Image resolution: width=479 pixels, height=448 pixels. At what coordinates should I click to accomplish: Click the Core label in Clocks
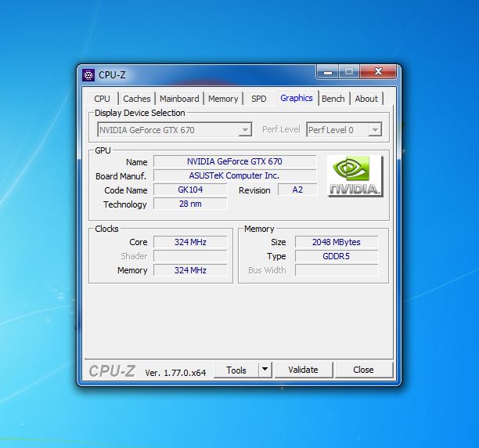coord(139,242)
